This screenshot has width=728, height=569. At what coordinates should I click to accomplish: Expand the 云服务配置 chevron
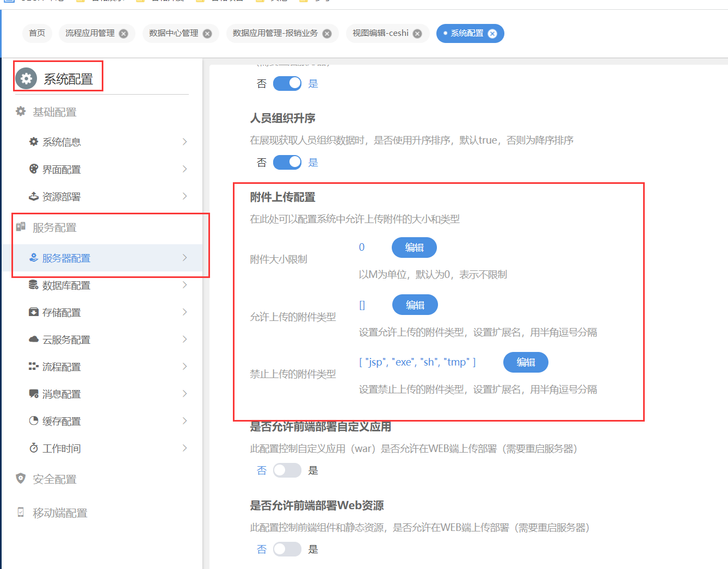(x=185, y=339)
